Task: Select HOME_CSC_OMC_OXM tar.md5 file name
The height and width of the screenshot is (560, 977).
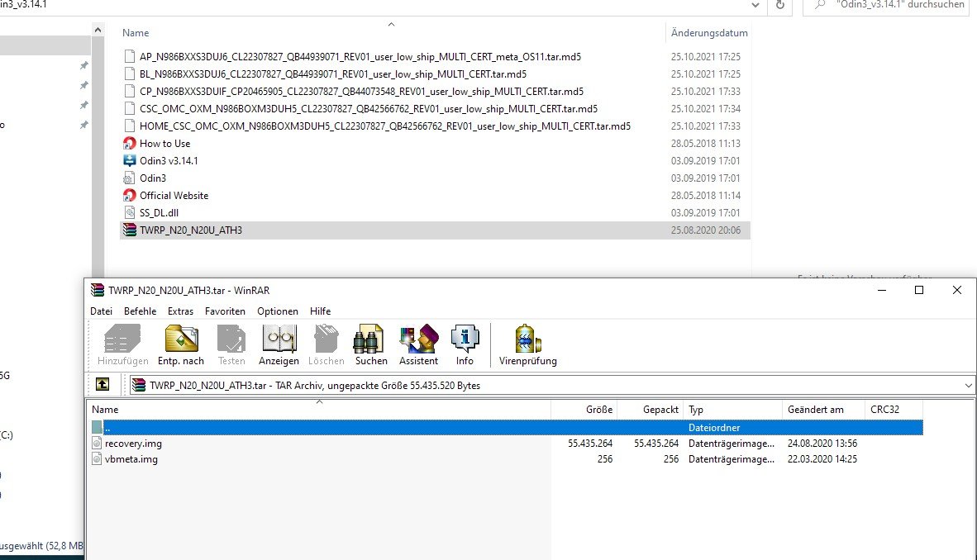Action: tap(385, 126)
